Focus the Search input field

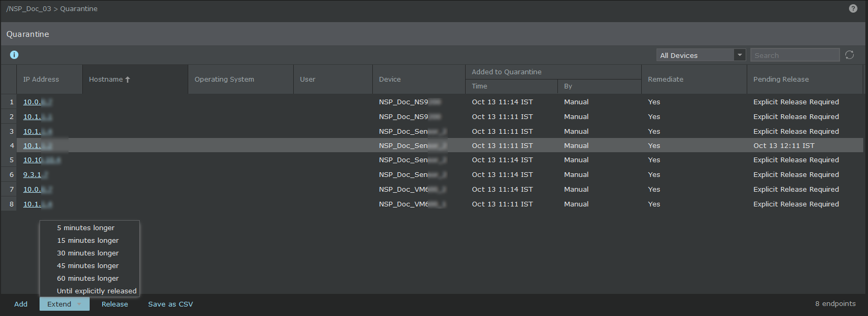[x=795, y=55]
